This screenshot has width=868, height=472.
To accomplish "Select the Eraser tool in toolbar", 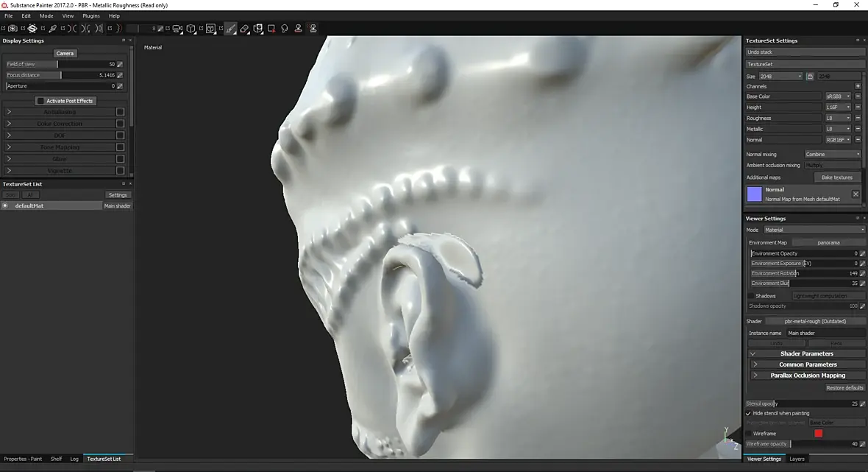I will tap(244, 28).
